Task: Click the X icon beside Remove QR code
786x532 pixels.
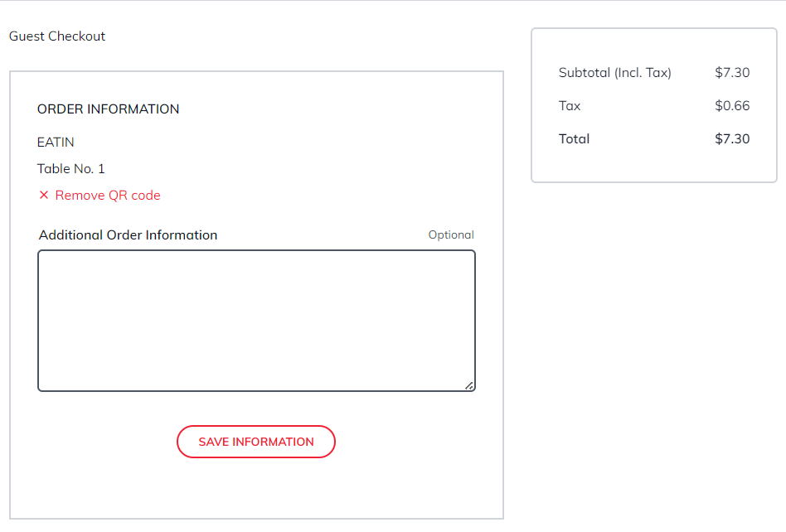Action: click(44, 196)
